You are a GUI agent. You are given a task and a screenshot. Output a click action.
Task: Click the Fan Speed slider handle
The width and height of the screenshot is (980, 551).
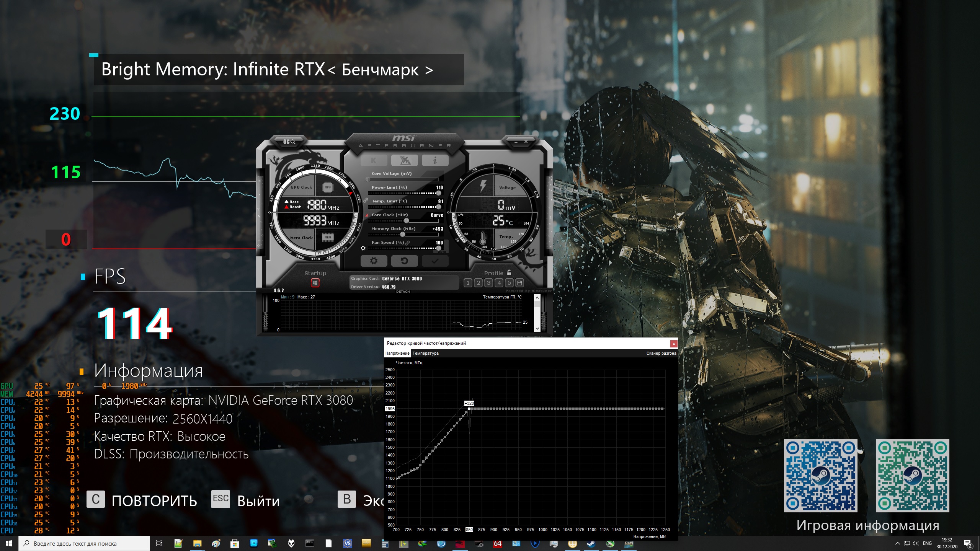click(439, 248)
